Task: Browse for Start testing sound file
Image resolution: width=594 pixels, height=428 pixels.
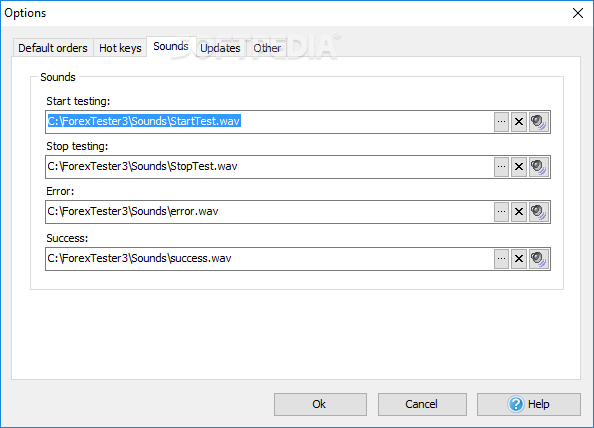Action: (x=501, y=122)
